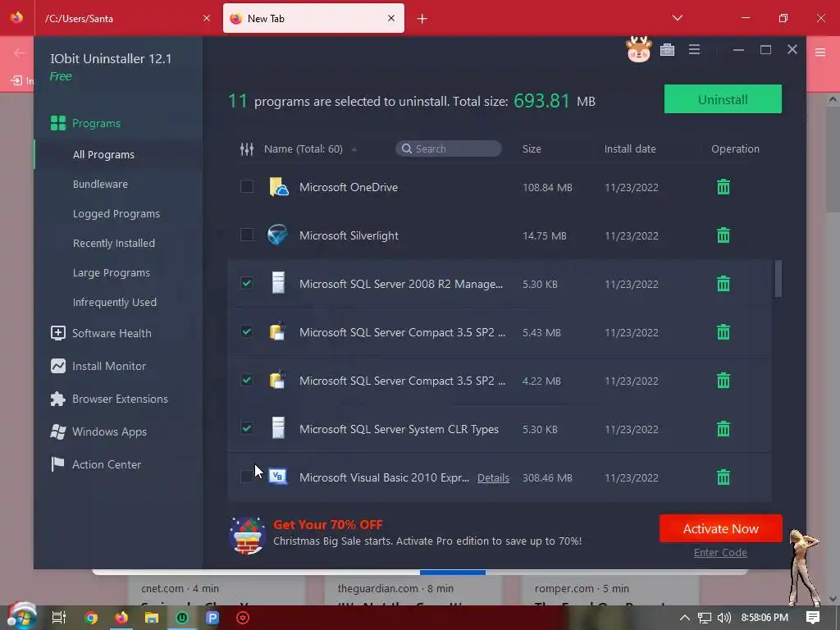Uncheck SQL Server System CLR Types checkbox

[246, 428]
